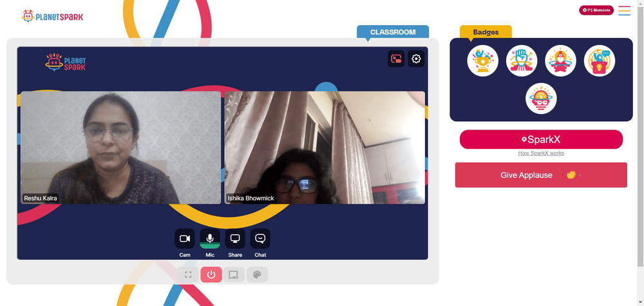The image size is (644, 306).
Task: Switch to the CLASSROOM tab
Action: coord(393,32)
